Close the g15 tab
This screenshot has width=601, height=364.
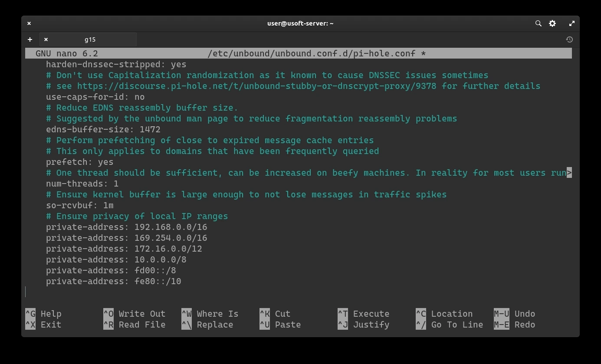(46, 39)
